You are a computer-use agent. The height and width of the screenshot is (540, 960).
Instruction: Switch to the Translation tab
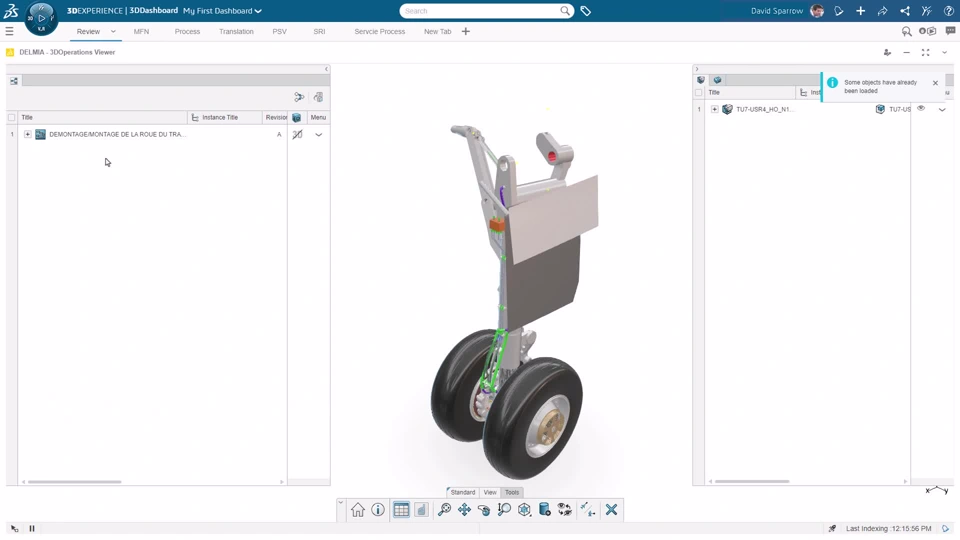coord(236,31)
